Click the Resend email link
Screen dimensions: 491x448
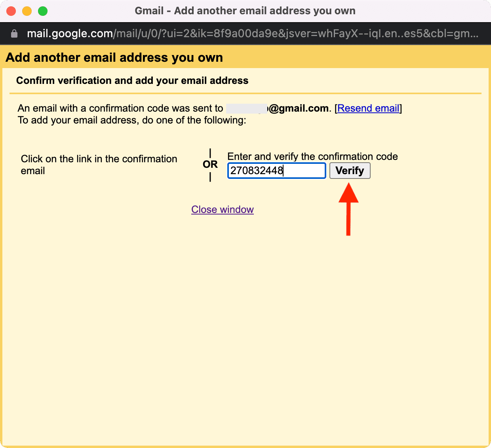368,108
